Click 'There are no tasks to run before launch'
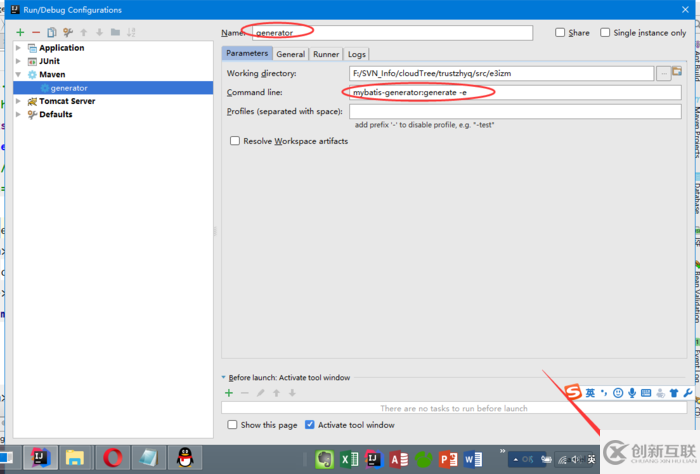The image size is (700, 474). pos(454,408)
